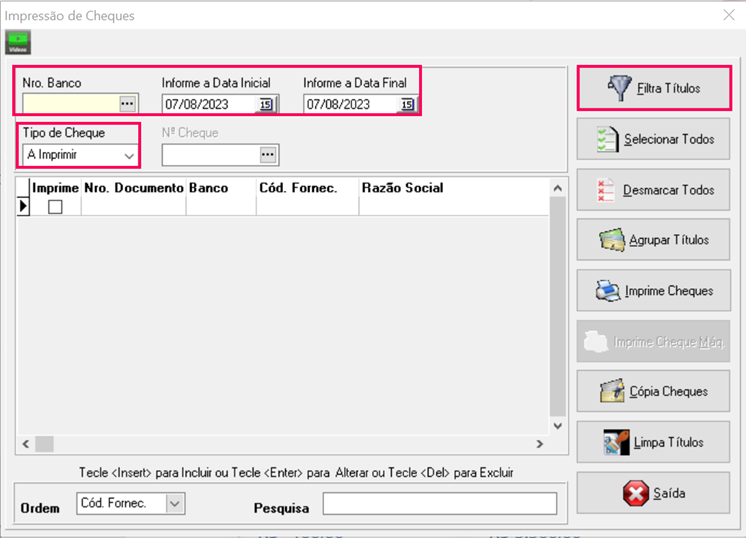Viewport: 746px width, 538px height.
Task: Click Cópia Cheques button
Action: tap(653, 392)
